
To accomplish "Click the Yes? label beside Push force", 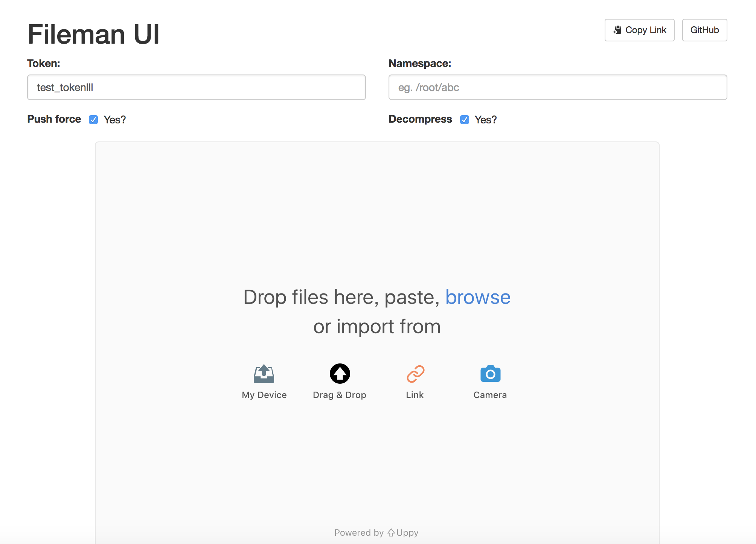I will [x=114, y=120].
